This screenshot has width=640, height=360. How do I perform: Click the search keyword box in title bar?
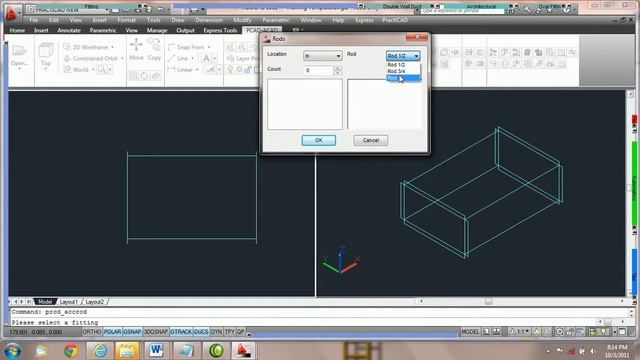point(462,11)
